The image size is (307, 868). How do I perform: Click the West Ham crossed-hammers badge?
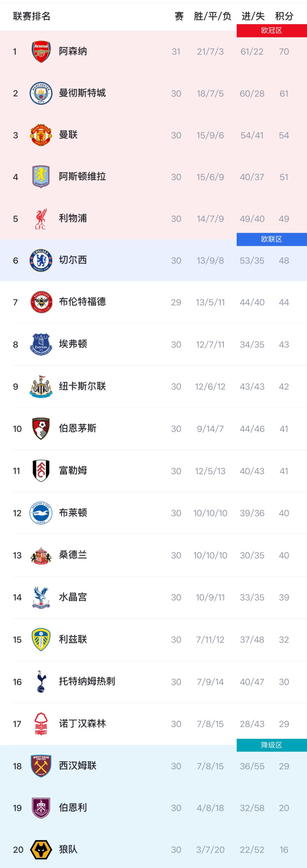pos(41,766)
